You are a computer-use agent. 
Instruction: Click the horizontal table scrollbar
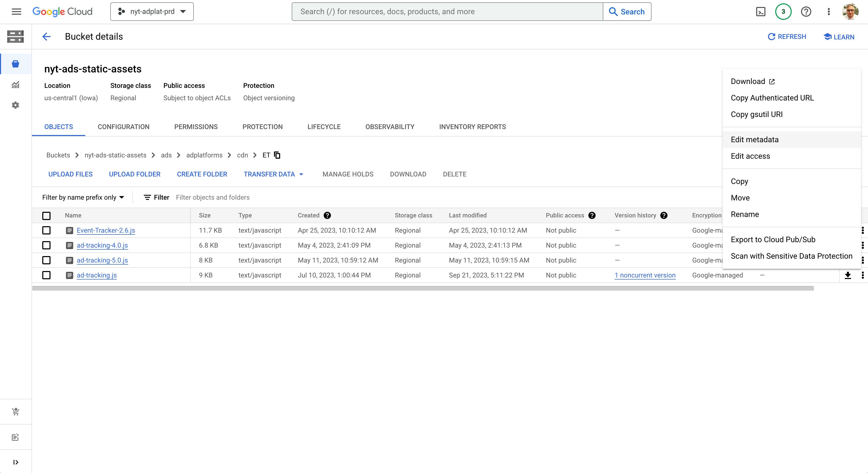[x=423, y=288]
